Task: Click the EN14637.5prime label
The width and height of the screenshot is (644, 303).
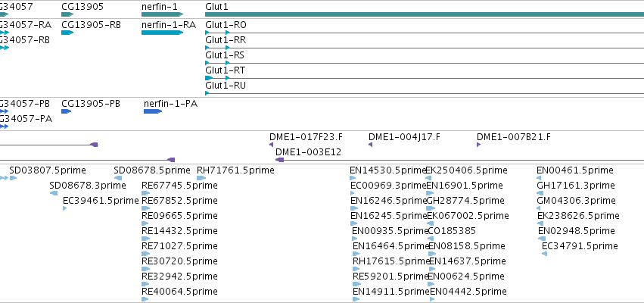Action: pos(468,261)
